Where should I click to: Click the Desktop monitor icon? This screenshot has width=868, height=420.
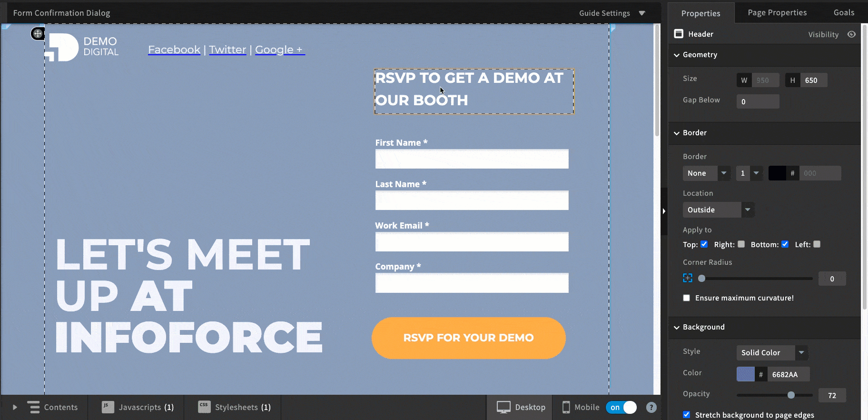503,407
